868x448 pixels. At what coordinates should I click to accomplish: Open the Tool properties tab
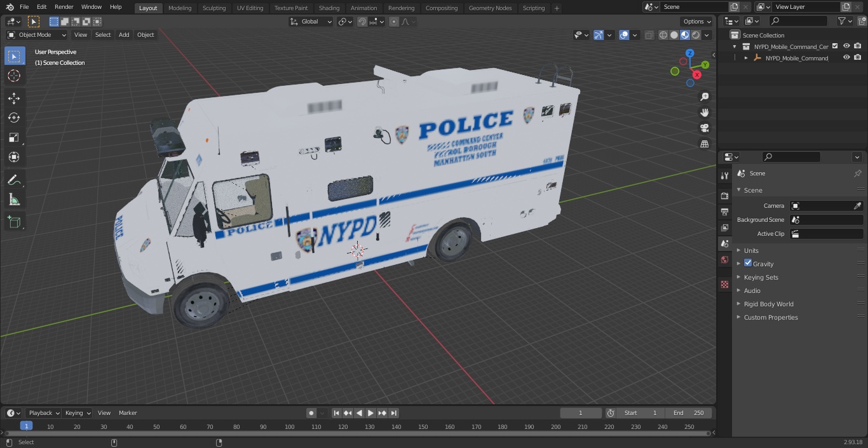point(724,175)
